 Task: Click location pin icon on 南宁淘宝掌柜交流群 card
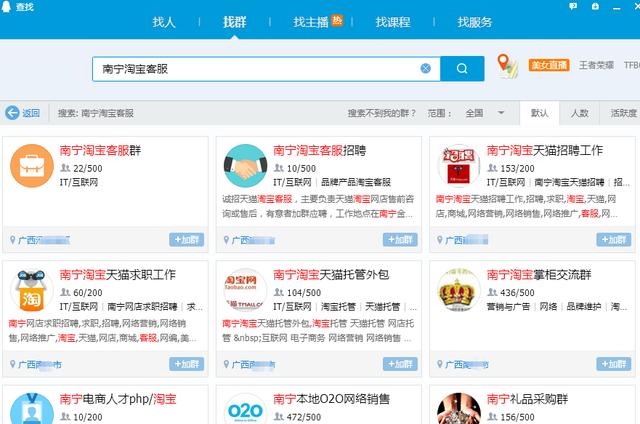[x=440, y=364]
